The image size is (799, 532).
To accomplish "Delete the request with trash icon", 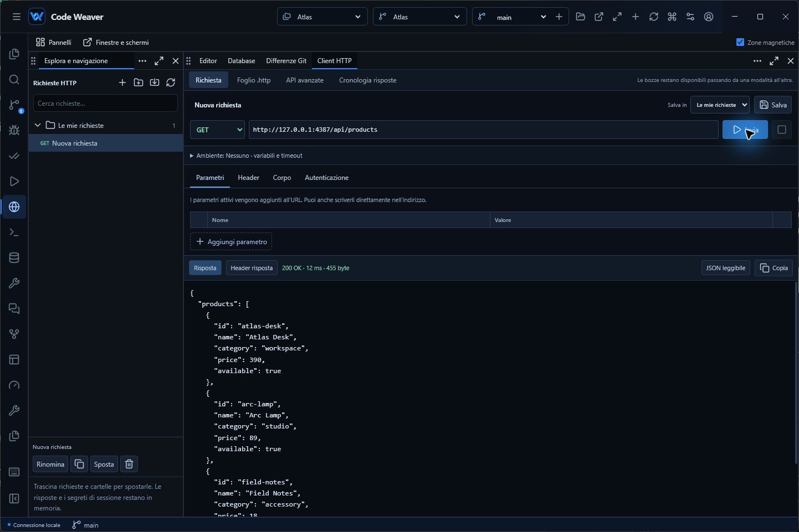I will tap(129, 464).
